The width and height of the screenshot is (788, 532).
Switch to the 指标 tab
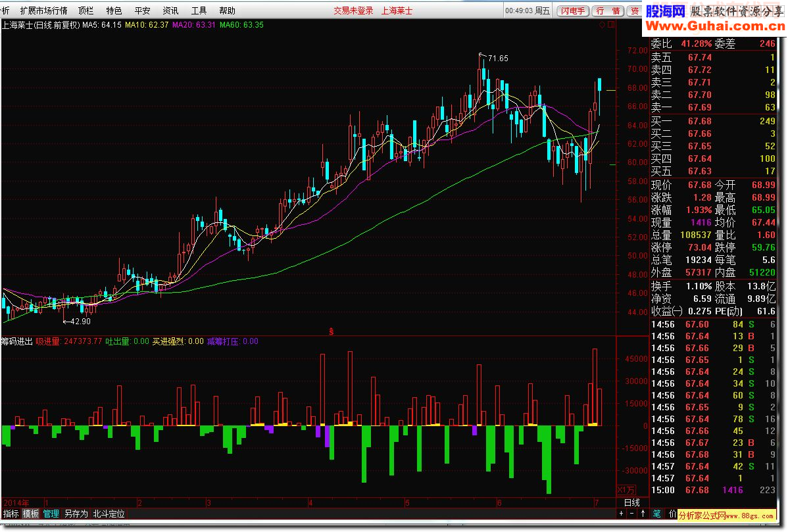point(11,514)
